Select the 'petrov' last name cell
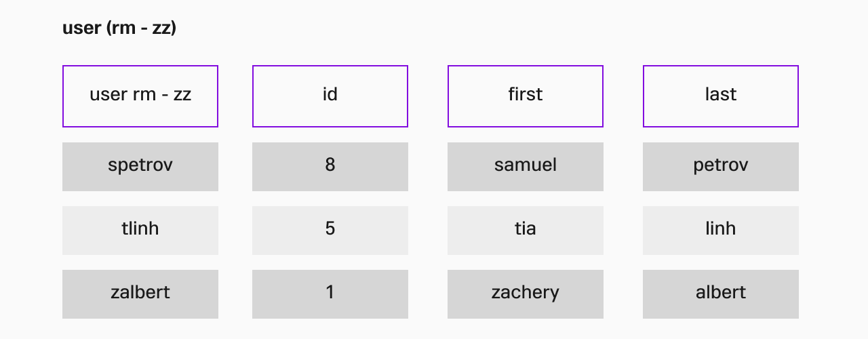Viewport: 868px width, 339px height. pyautogui.click(x=721, y=167)
